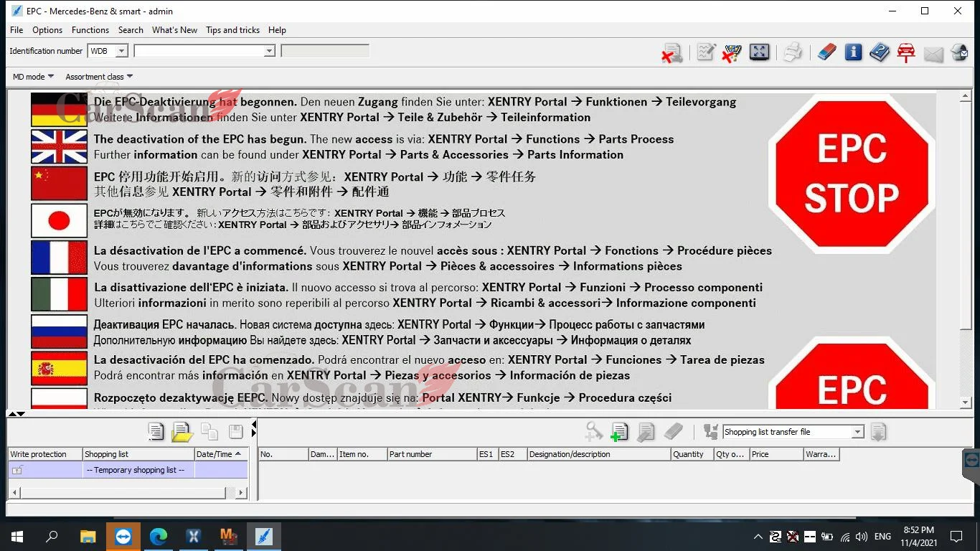The width and height of the screenshot is (980, 551).
Task: Click the edit document with pencil icon
Action: pyautogui.click(x=646, y=431)
